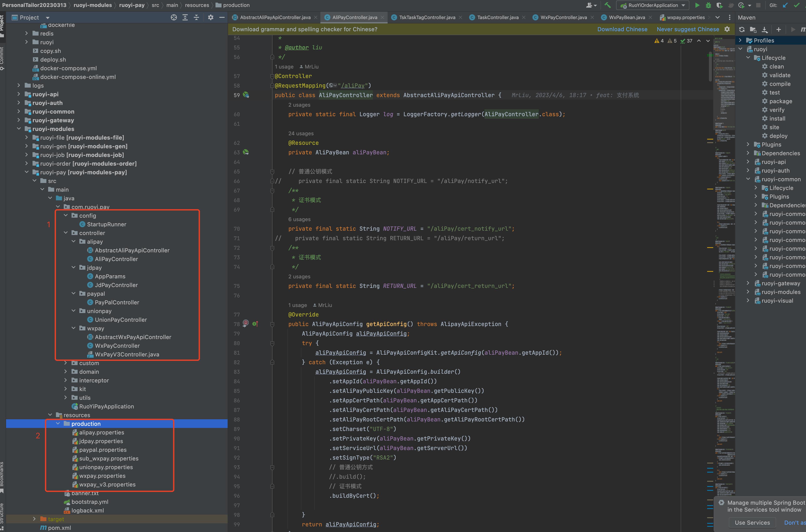Click Collapse All icon in Project panel
This screenshot has height=532, width=806.
[196, 17]
